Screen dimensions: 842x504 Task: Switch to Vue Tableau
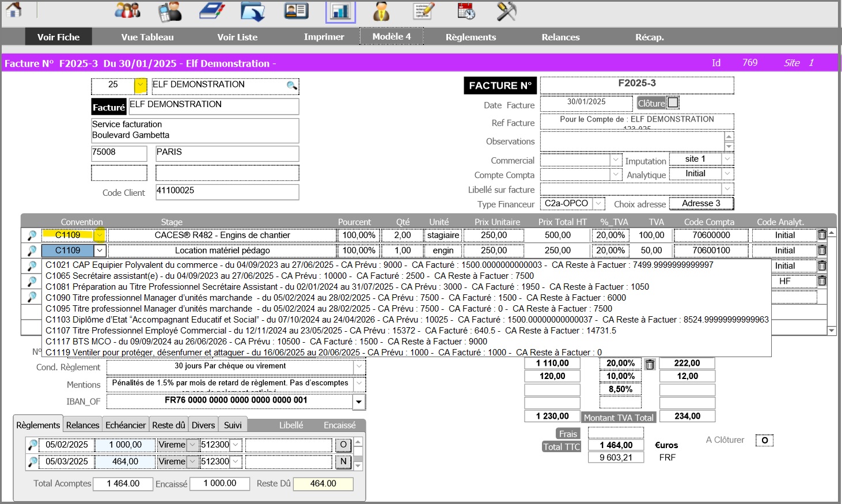point(147,37)
